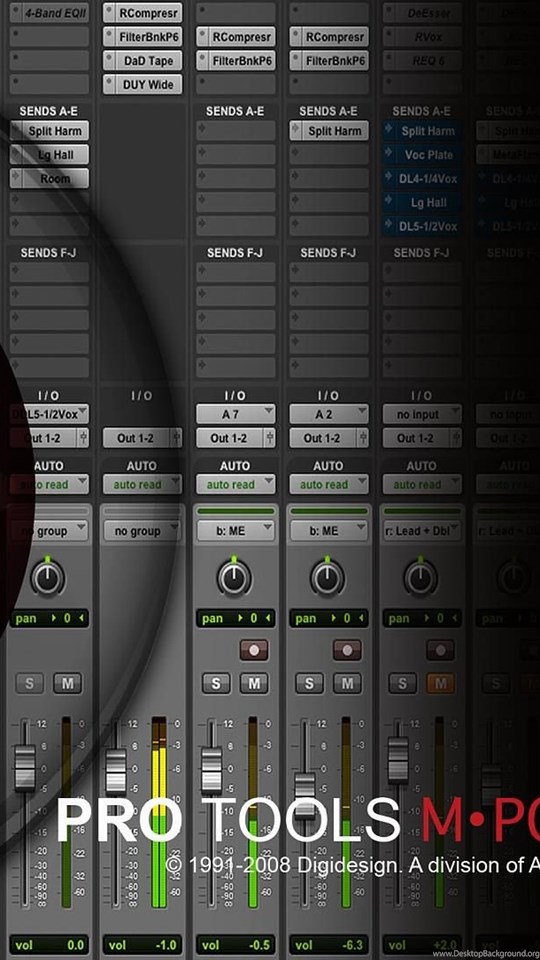This screenshot has height=960, width=540.
Task: Arm record on the A 2 channel
Action: click(x=347, y=650)
